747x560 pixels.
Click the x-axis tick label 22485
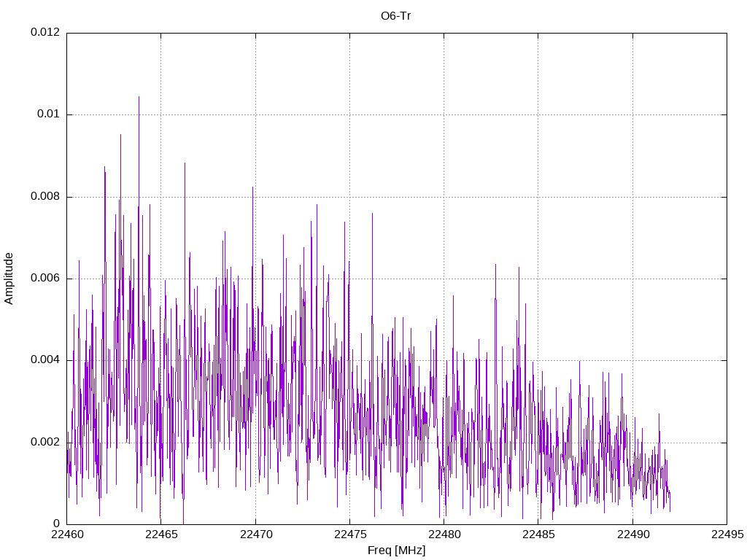coord(538,534)
